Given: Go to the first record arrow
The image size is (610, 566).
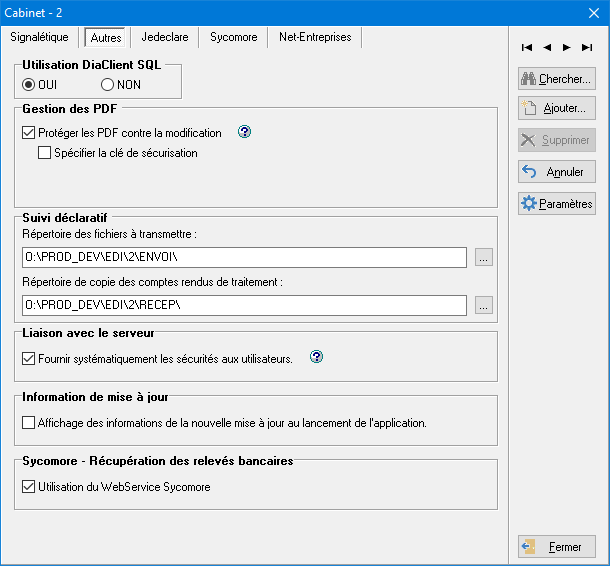Looking at the screenshot, I should tap(527, 47).
